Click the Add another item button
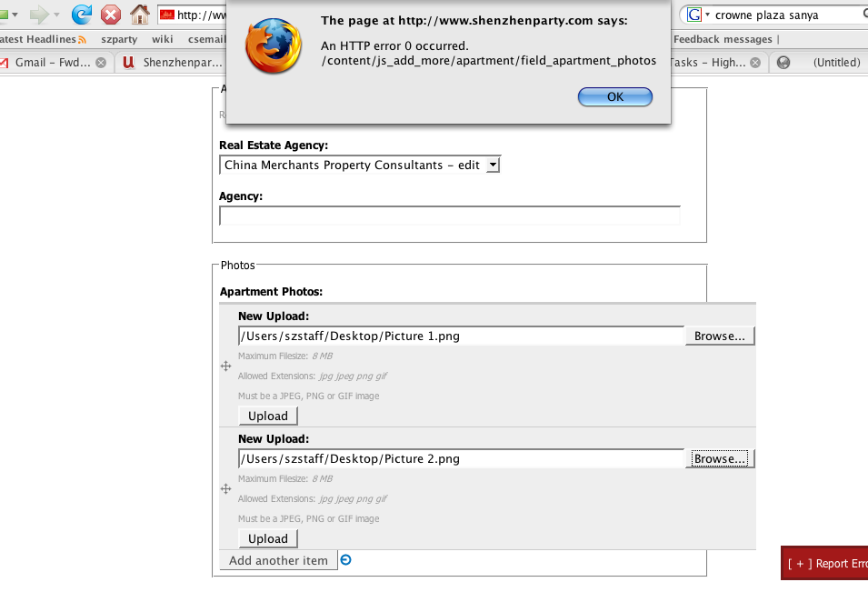868x592 pixels. point(278,560)
